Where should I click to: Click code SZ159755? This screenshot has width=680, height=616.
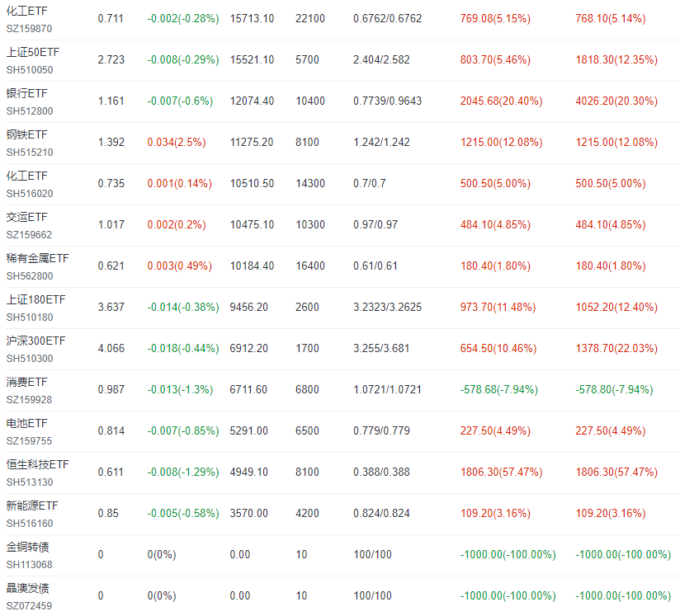[29, 441]
